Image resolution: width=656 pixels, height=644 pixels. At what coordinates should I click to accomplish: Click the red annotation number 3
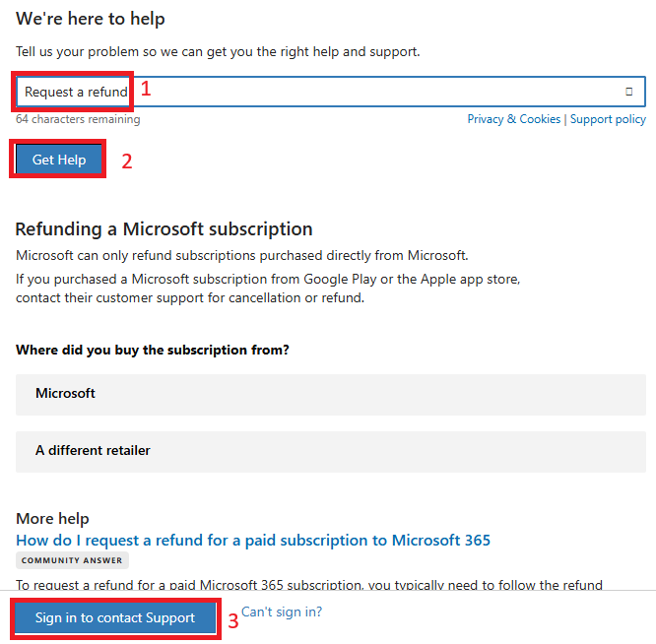[x=233, y=621]
